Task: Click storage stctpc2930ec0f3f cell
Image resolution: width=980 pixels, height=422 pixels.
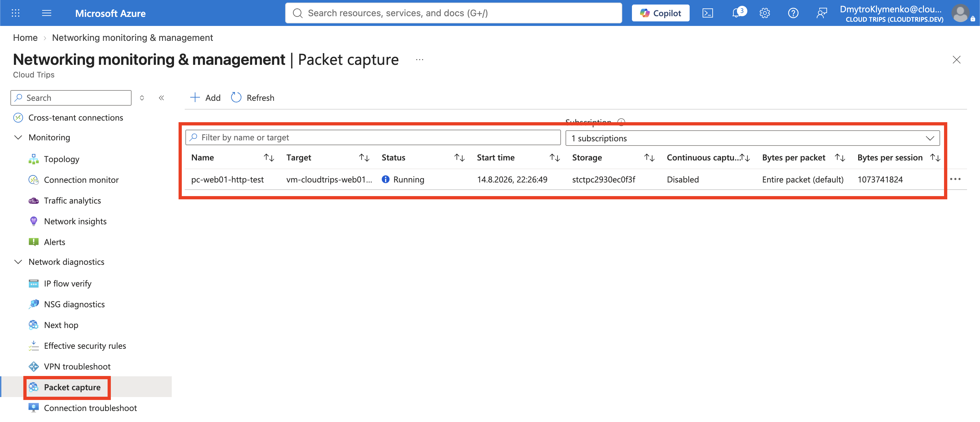Action: coord(604,180)
